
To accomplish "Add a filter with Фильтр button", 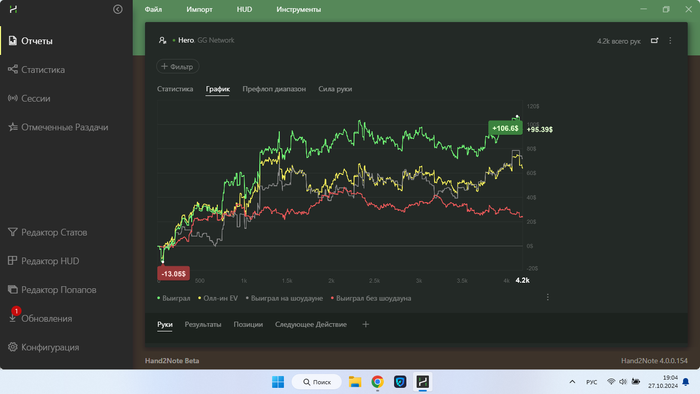I will pyautogui.click(x=177, y=66).
